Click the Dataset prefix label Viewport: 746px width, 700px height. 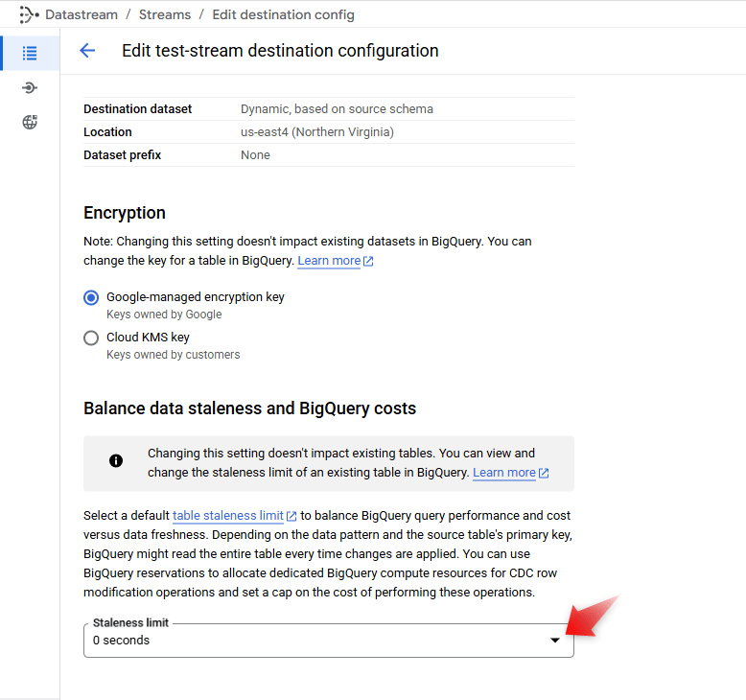[123, 155]
